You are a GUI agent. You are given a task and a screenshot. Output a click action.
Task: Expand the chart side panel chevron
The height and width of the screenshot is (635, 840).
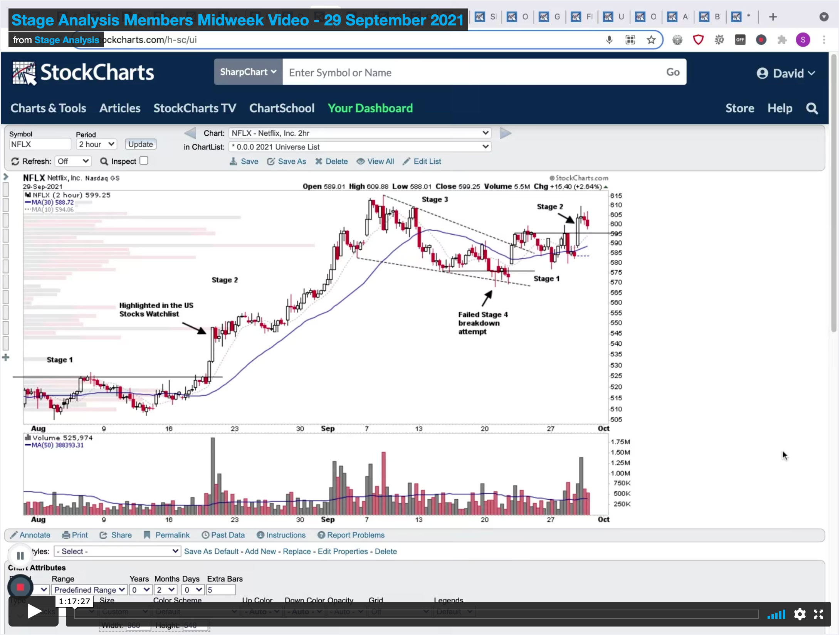[x=6, y=177]
